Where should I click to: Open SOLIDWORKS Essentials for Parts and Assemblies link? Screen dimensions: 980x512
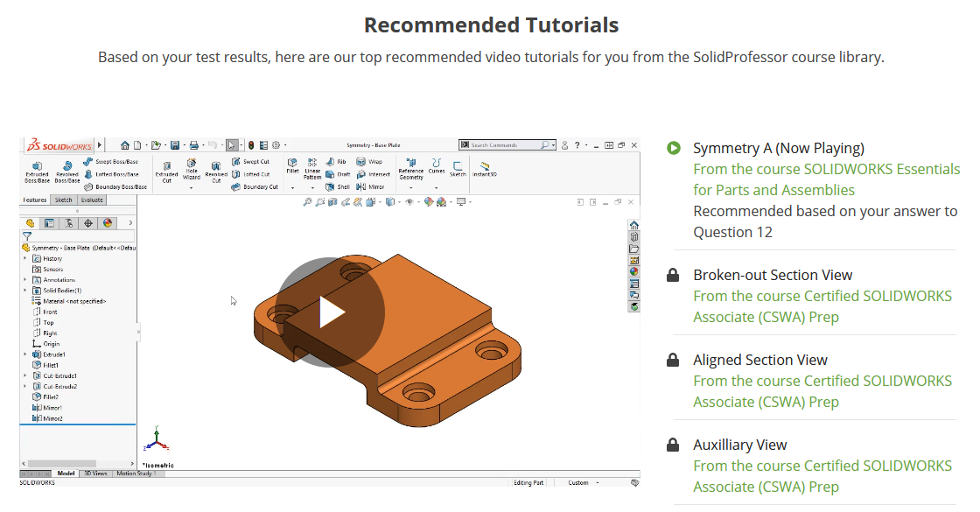[826, 179]
